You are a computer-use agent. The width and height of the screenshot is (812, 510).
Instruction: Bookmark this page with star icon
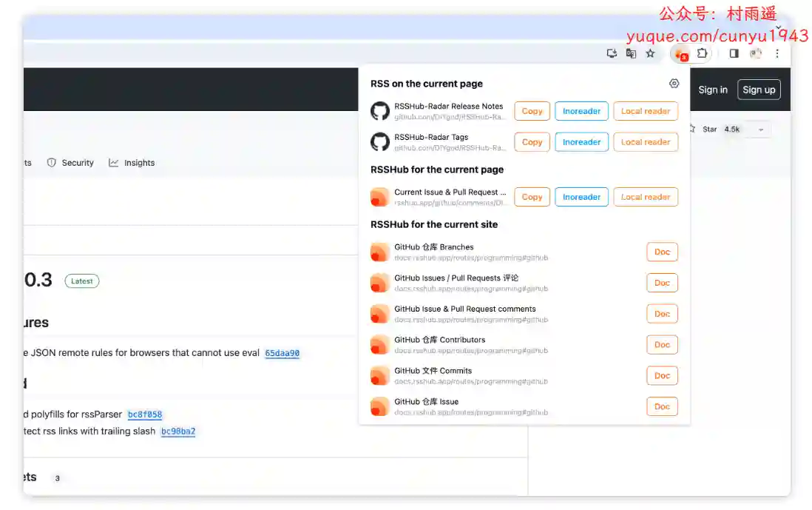(x=650, y=53)
